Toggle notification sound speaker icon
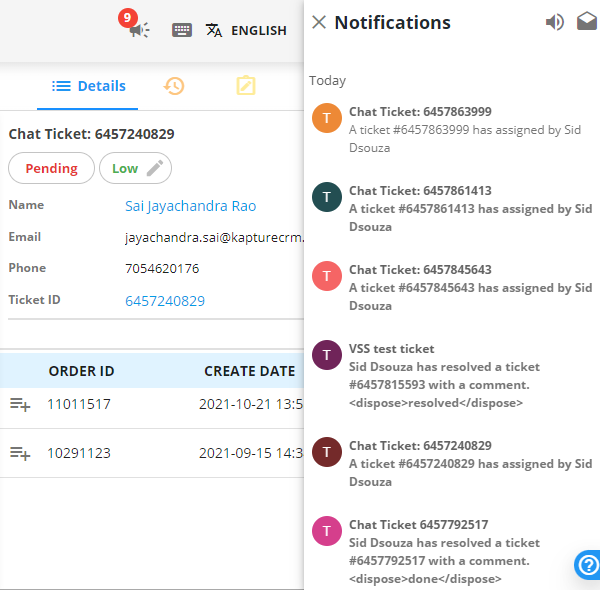This screenshot has width=600, height=590. [x=554, y=22]
